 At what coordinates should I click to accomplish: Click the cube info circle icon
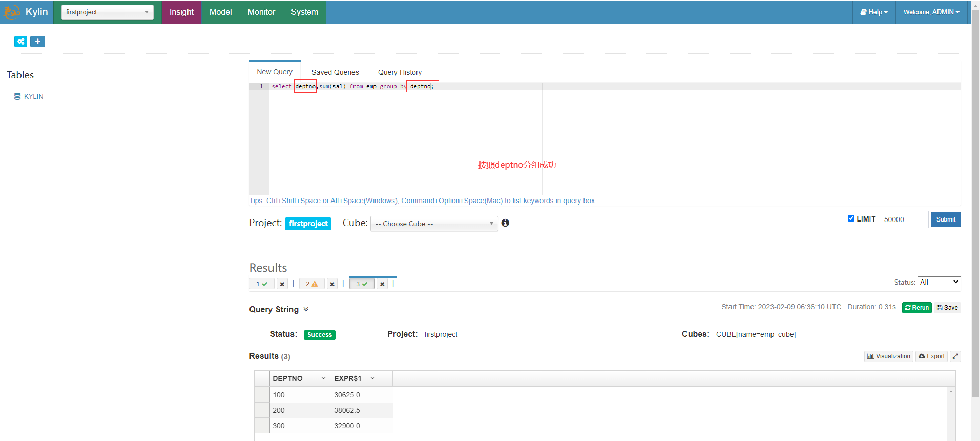505,223
